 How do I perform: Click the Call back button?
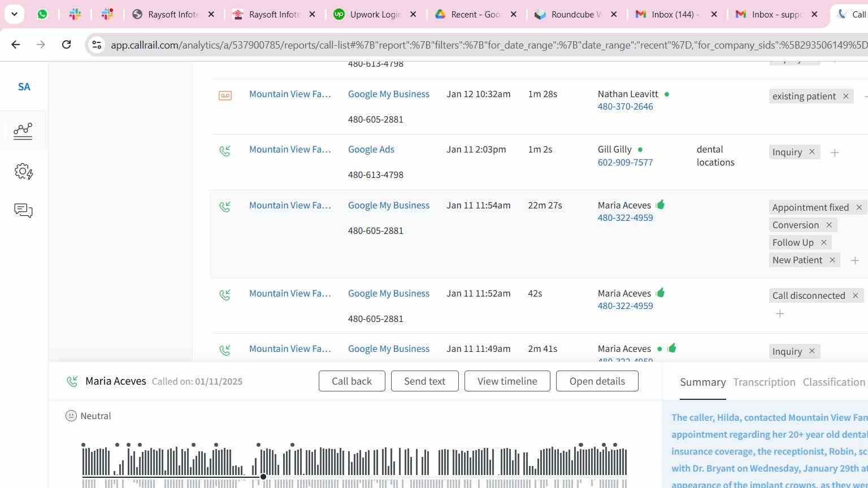(352, 381)
